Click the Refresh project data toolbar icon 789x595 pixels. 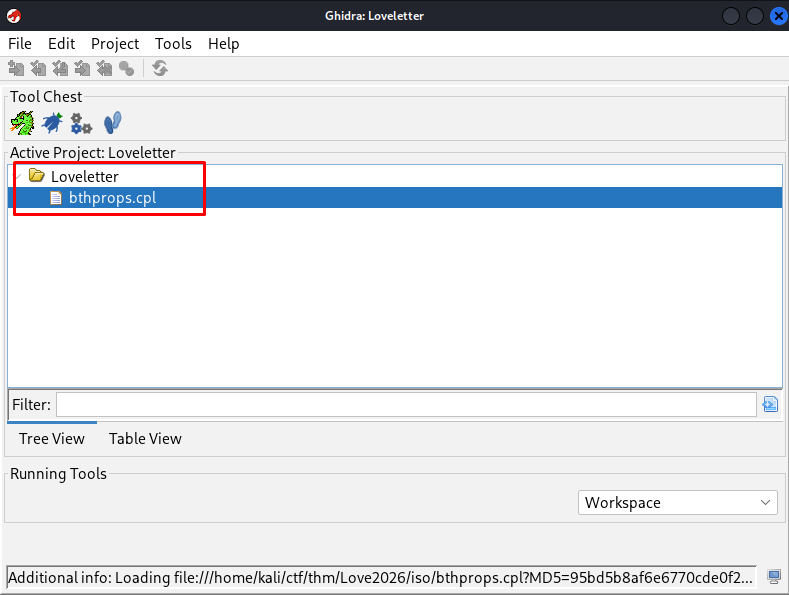160,68
